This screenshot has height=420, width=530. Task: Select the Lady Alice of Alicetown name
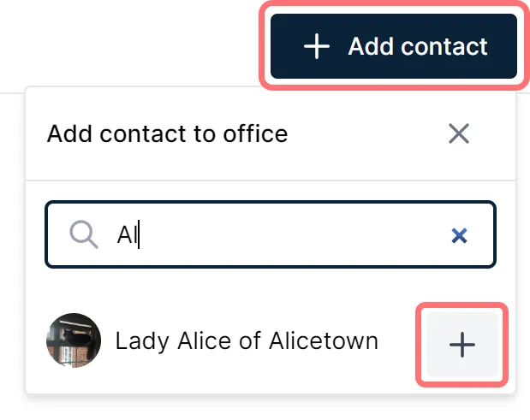click(247, 340)
